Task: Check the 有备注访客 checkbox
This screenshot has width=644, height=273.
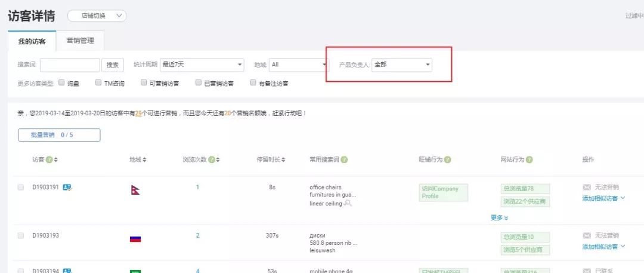Action: (253, 82)
